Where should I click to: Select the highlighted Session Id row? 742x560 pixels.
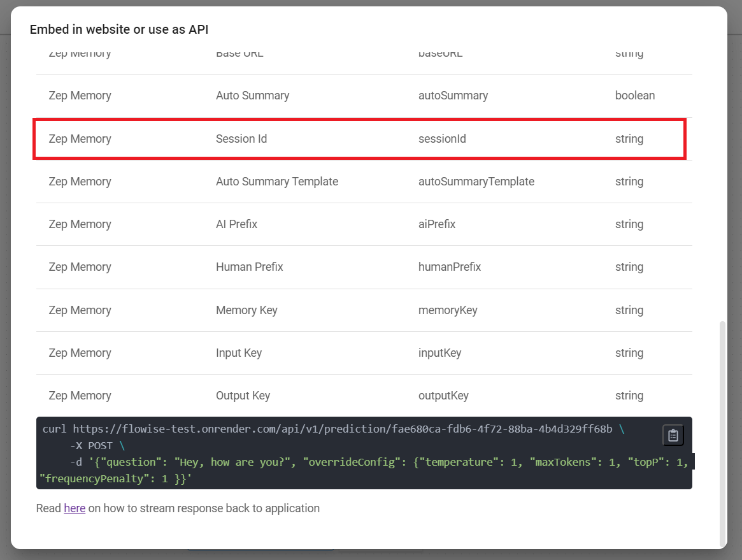[359, 139]
